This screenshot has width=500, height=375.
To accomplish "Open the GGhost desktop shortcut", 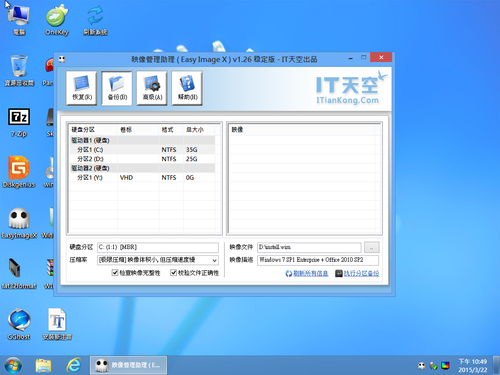I will [19, 325].
